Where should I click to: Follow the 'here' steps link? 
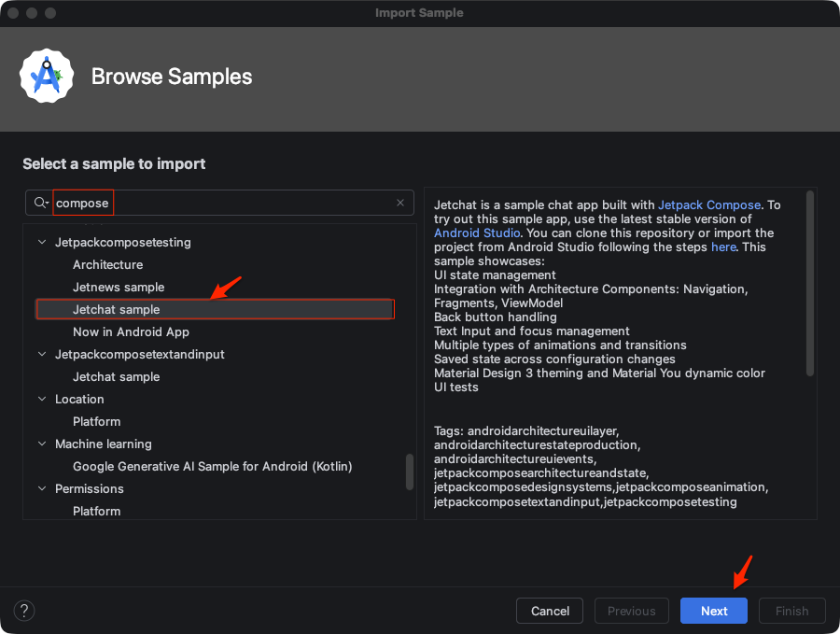point(723,247)
